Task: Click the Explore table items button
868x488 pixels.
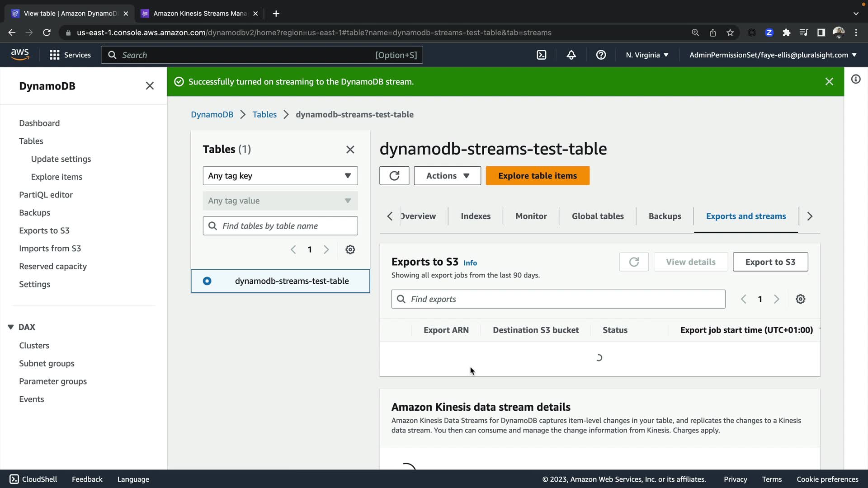Action: click(x=537, y=176)
